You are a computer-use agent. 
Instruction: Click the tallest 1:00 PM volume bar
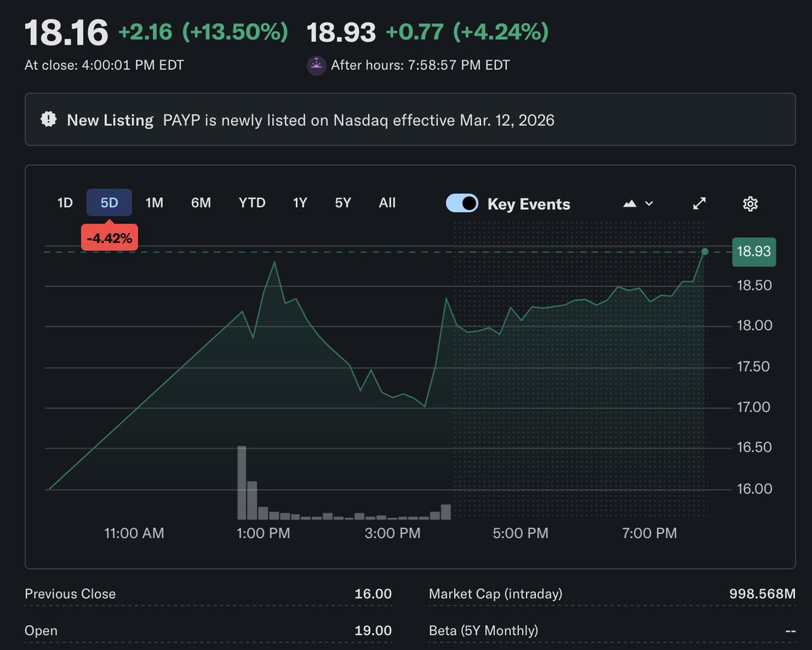click(242, 483)
